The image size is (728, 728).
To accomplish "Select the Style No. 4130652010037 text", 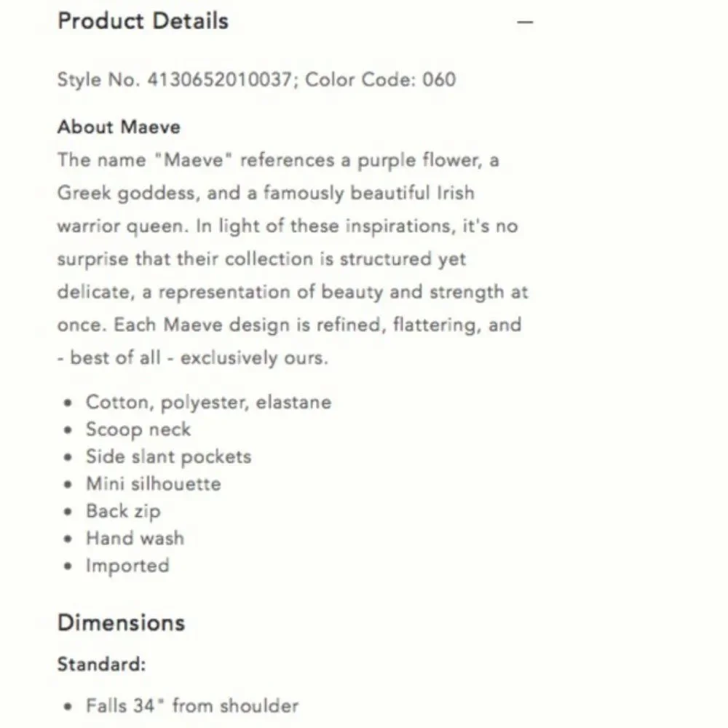I will coord(175,79).
